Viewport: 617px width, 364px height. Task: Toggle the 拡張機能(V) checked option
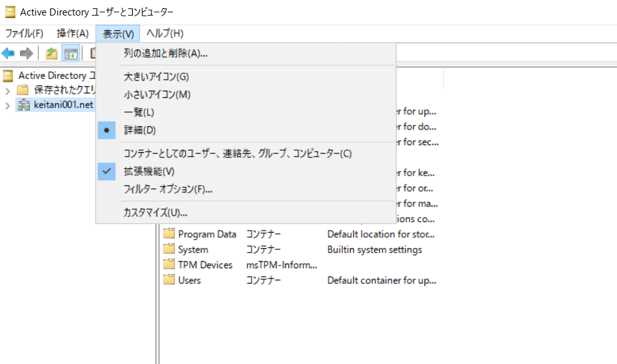(246, 172)
